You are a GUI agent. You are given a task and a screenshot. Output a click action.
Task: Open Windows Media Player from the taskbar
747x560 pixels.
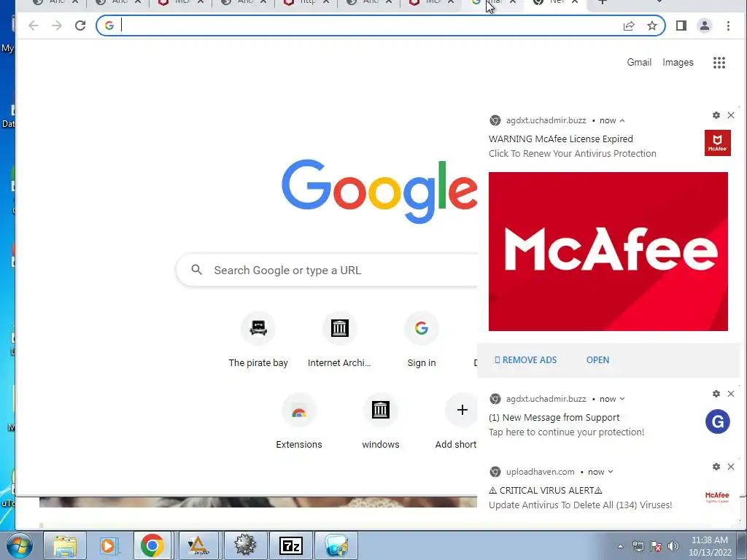108,545
